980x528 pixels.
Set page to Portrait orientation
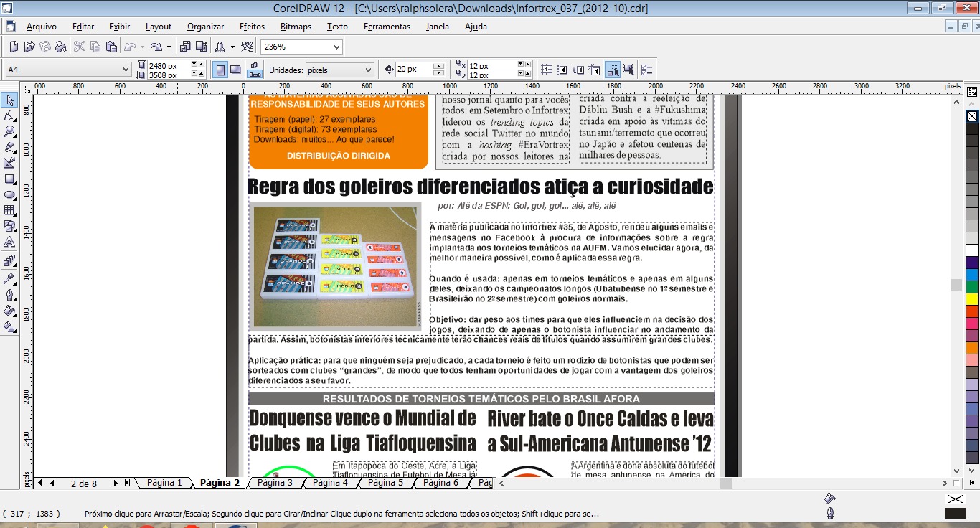click(220, 70)
